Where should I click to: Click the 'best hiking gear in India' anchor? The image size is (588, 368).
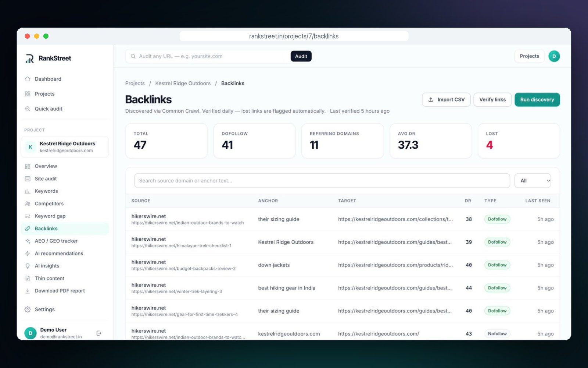coord(287,288)
